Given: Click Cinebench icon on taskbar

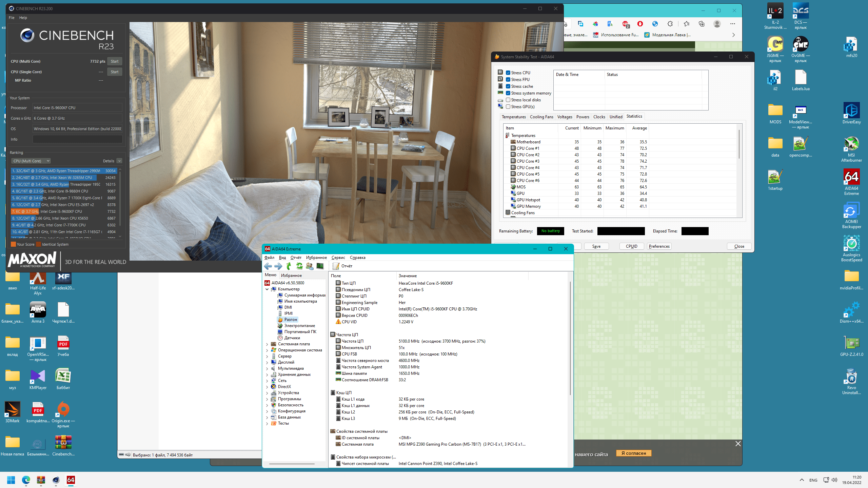Looking at the screenshot, I should (x=56, y=480).
